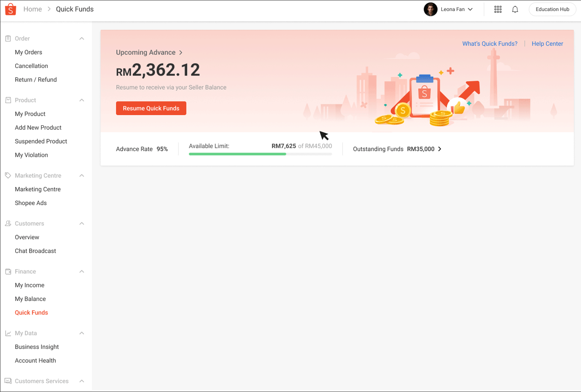Click the Customers Services chat icon
Viewport: 581px width, 392px height.
pos(8,381)
